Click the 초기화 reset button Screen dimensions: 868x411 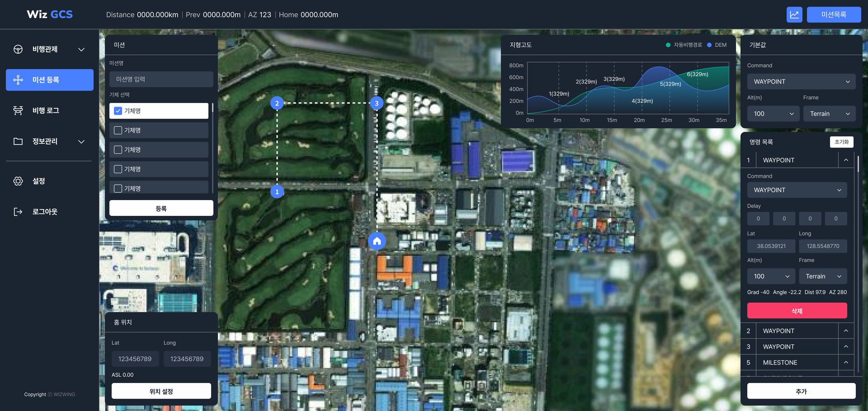pos(841,142)
